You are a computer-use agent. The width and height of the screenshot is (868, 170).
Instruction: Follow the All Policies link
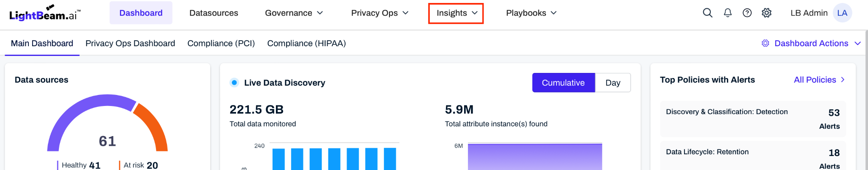[819, 80]
